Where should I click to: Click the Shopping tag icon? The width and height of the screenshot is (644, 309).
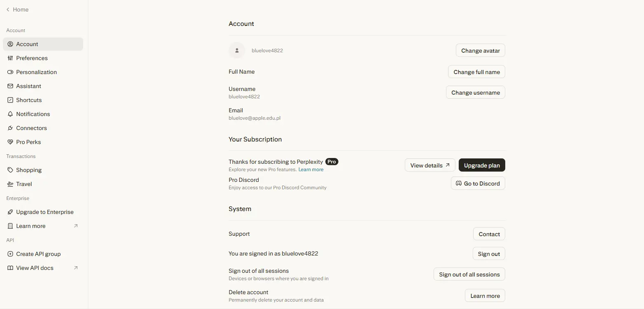tap(10, 170)
